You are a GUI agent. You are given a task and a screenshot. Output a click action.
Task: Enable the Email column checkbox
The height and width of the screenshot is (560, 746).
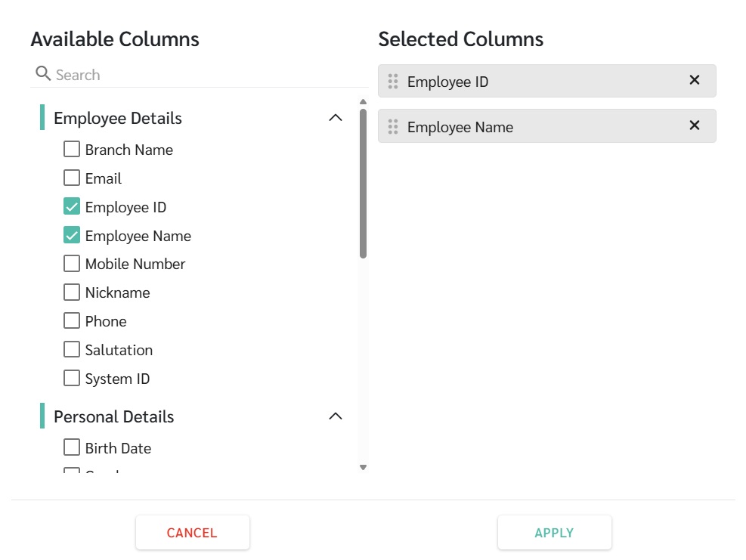(72, 178)
